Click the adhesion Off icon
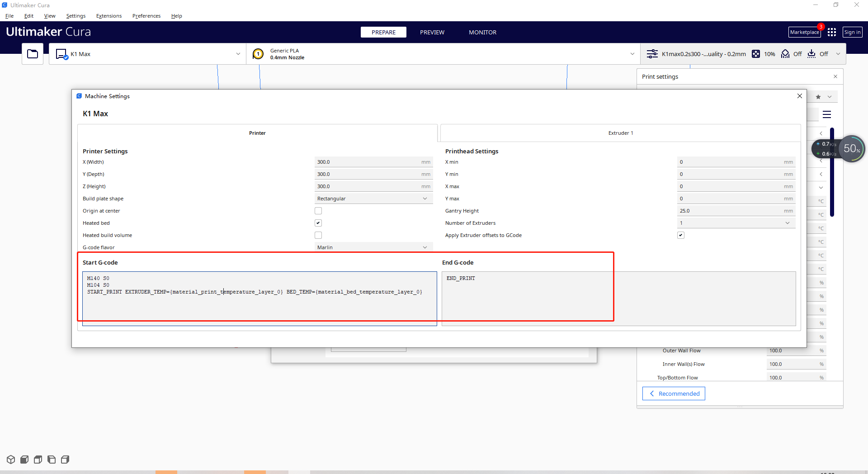Screen dimensions: 868x474 point(811,54)
